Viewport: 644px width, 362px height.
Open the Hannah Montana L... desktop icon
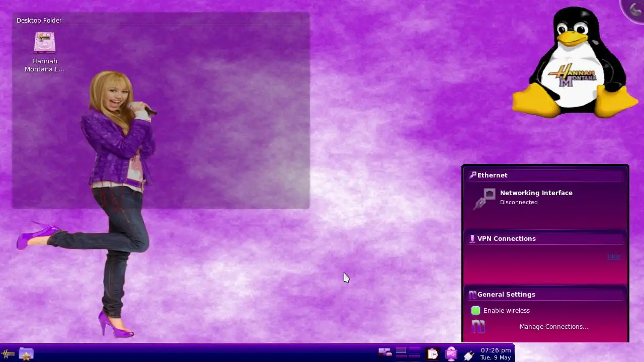[x=44, y=52]
